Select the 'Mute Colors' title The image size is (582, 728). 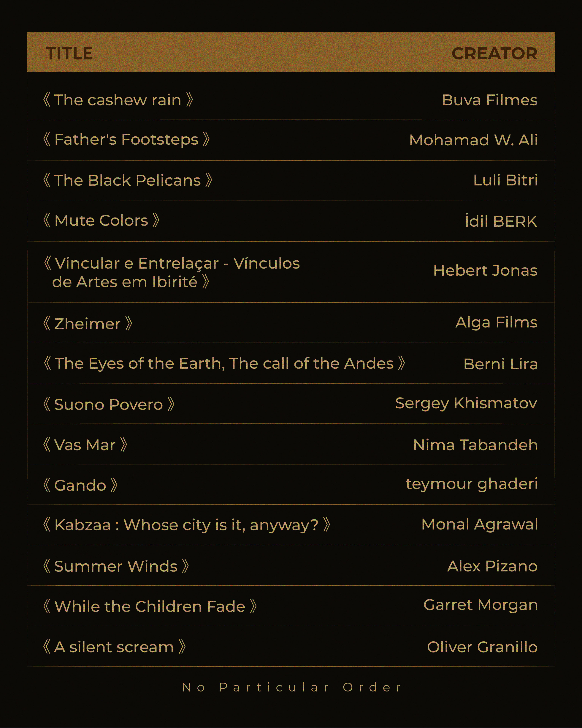[101, 220]
